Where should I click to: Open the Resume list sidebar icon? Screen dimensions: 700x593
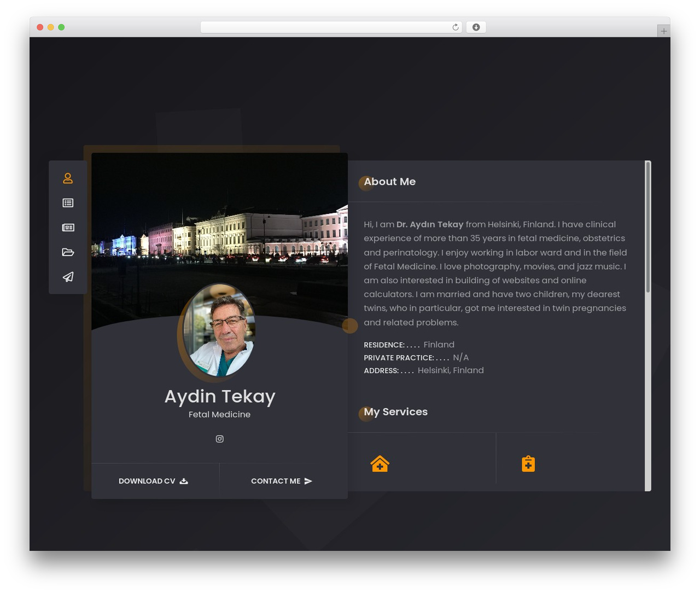pos(68,203)
